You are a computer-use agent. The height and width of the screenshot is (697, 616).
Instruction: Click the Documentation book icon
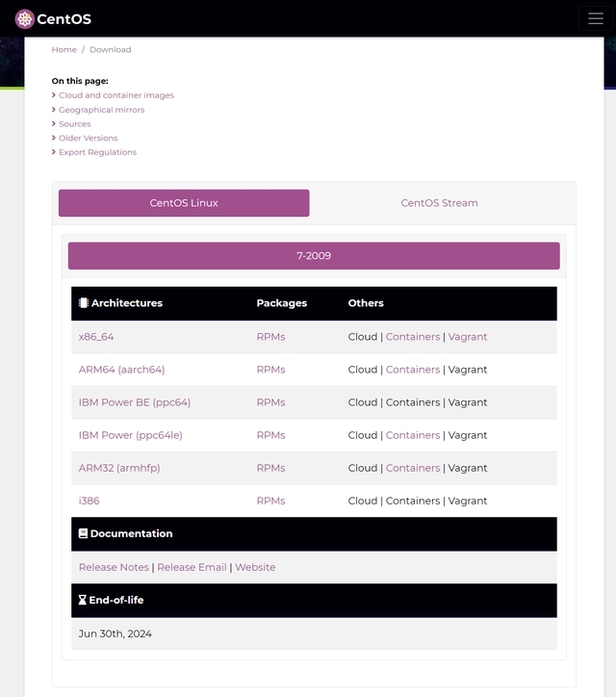click(x=84, y=533)
